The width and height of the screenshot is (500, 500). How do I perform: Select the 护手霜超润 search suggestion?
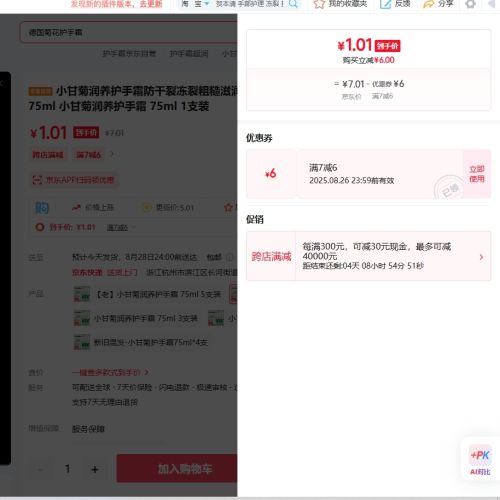pos(189,54)
